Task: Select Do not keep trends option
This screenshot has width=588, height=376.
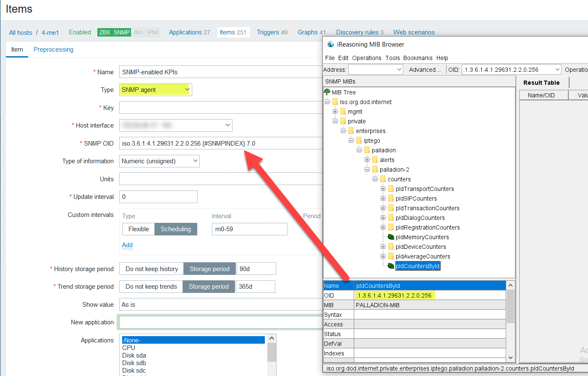Action: (x=151, y=287)
